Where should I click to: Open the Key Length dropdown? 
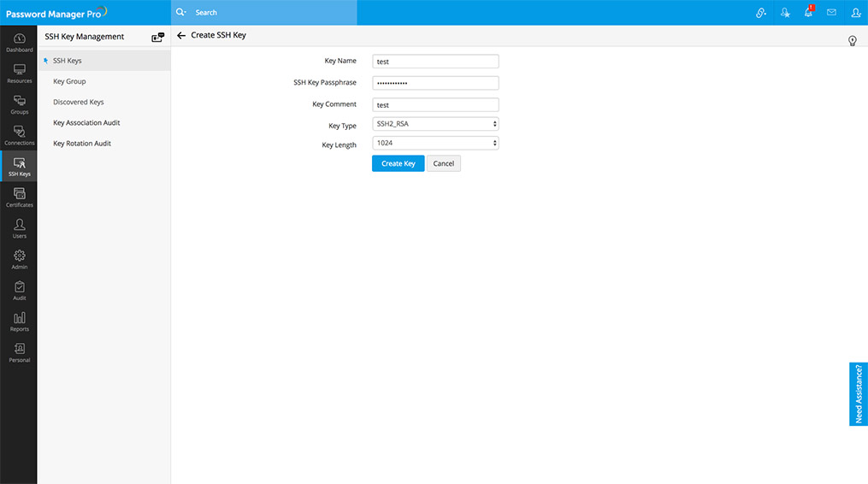pyautogui.click(x=435, y=143)
